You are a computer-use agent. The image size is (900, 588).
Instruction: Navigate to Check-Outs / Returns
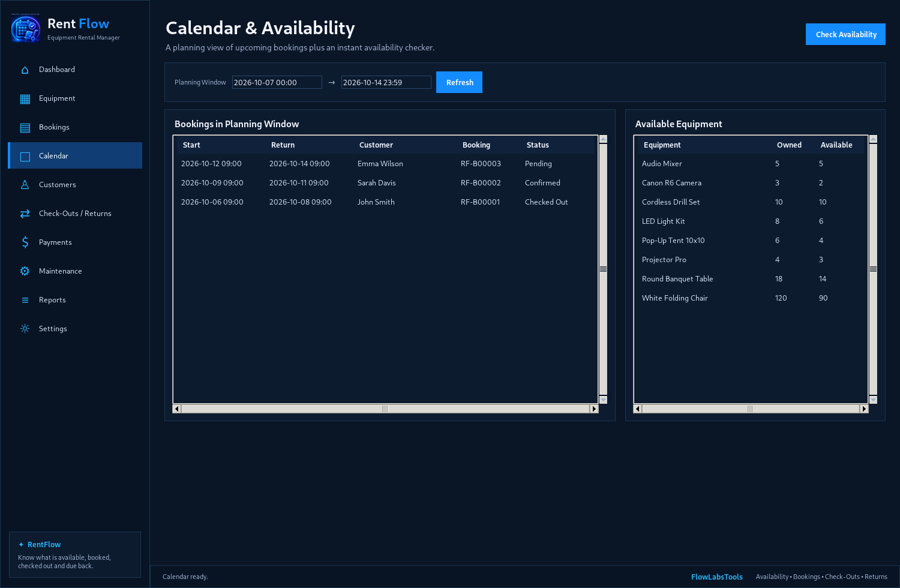point(75,214)
